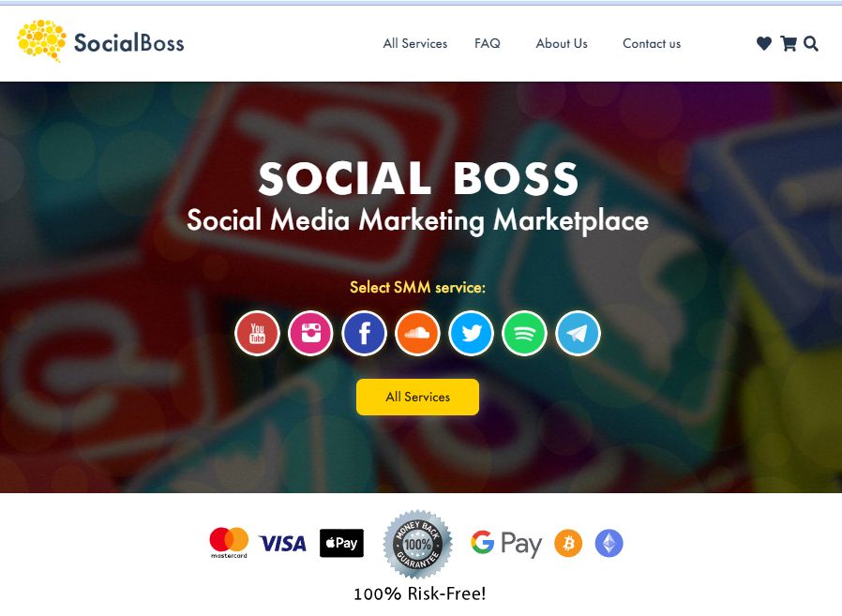
Task: Click the Apple Pay badge
Action: 341,543
